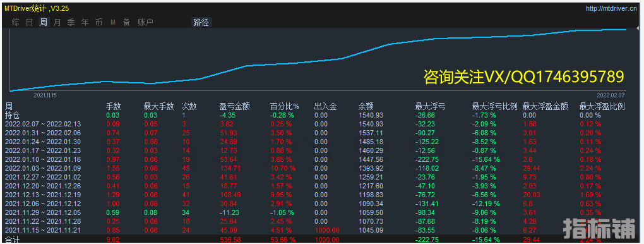Image resolution: width=644 pixels, height=244 pixels.
Task: Click total percentage 53.66 %
Action: tap(283, 240)
